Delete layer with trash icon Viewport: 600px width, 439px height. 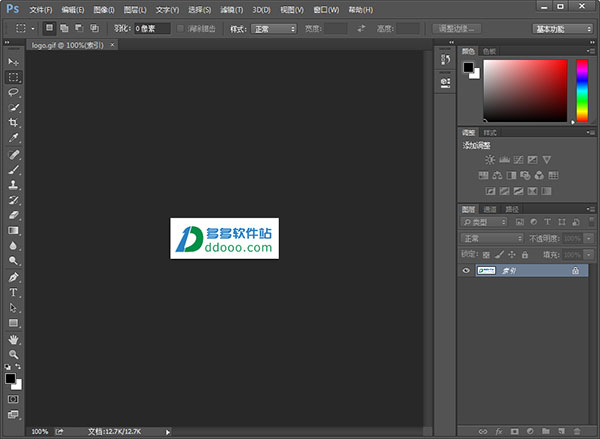tap(577, 431)
